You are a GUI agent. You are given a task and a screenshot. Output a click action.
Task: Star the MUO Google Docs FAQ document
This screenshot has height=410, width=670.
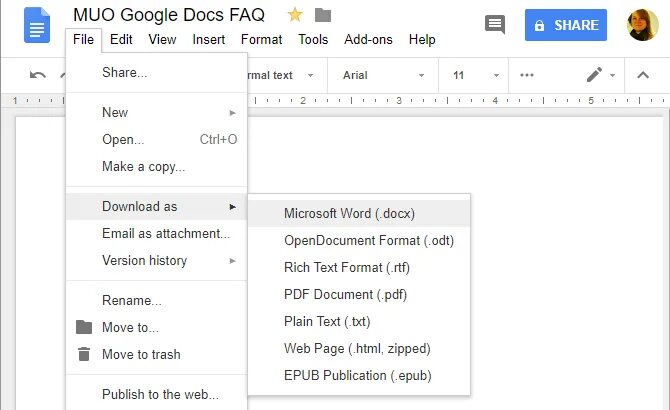point(295,15)
